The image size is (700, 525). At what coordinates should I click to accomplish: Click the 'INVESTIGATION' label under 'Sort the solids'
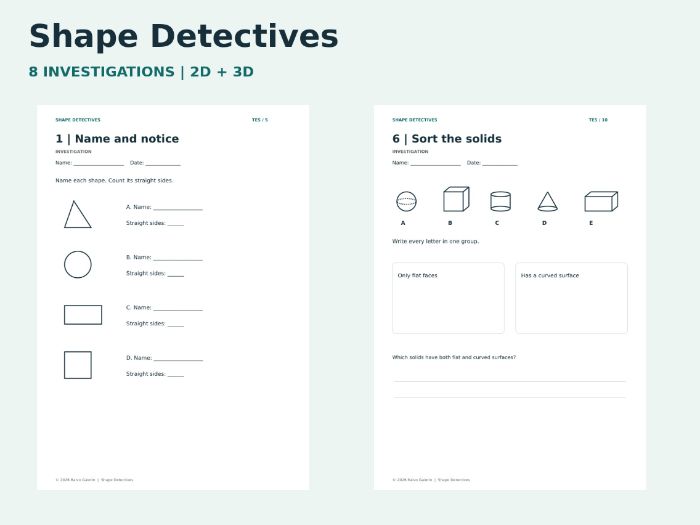pos(410,152)
